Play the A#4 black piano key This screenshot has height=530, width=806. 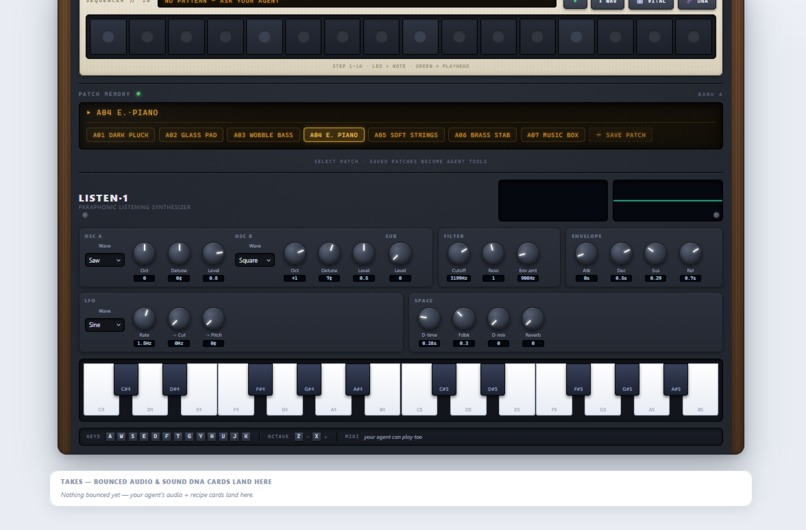click(357, 379)
